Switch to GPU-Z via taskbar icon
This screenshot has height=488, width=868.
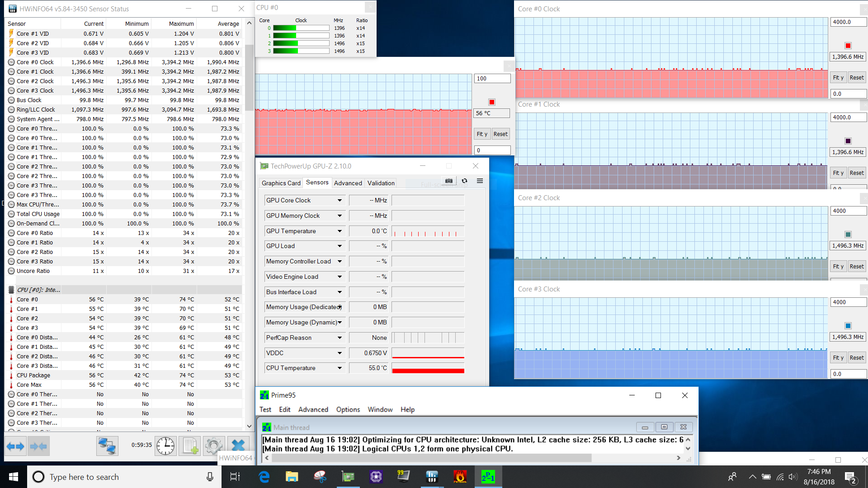pos(348,477)
